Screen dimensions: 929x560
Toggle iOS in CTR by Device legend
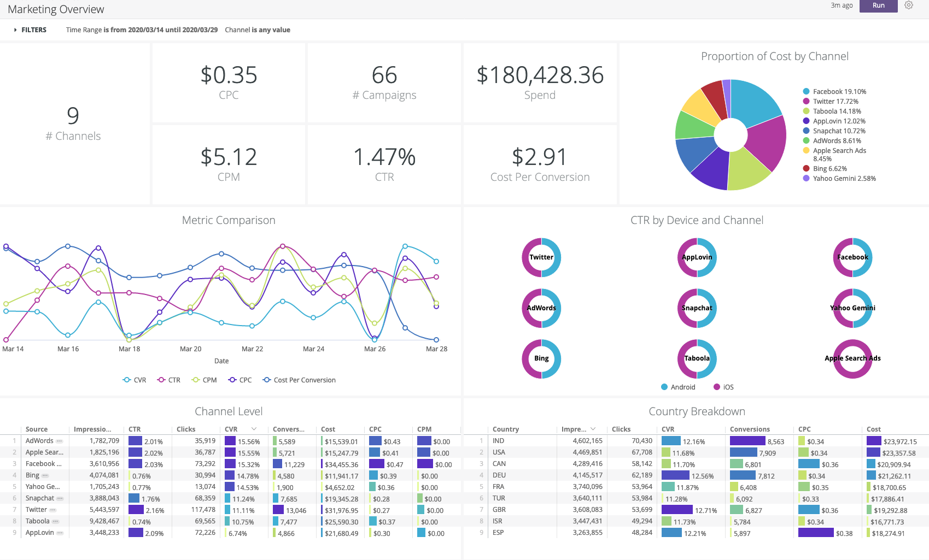tap(723, 387)
